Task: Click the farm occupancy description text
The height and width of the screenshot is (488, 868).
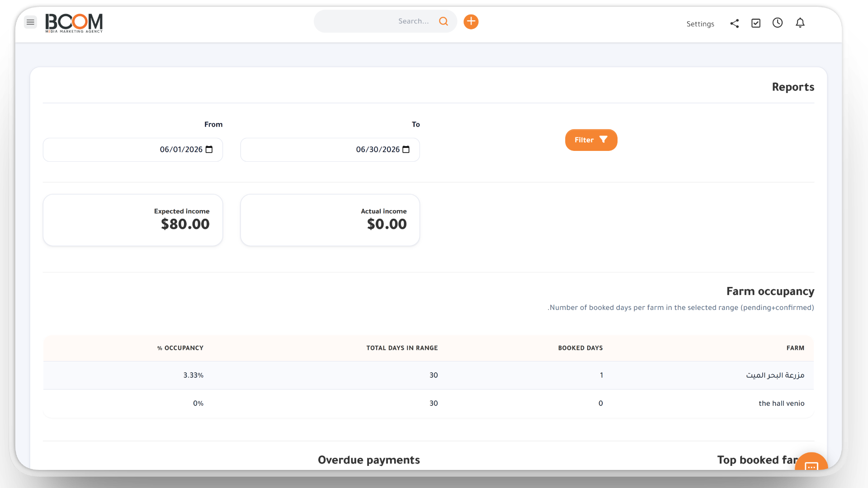Action: point(681,308)
